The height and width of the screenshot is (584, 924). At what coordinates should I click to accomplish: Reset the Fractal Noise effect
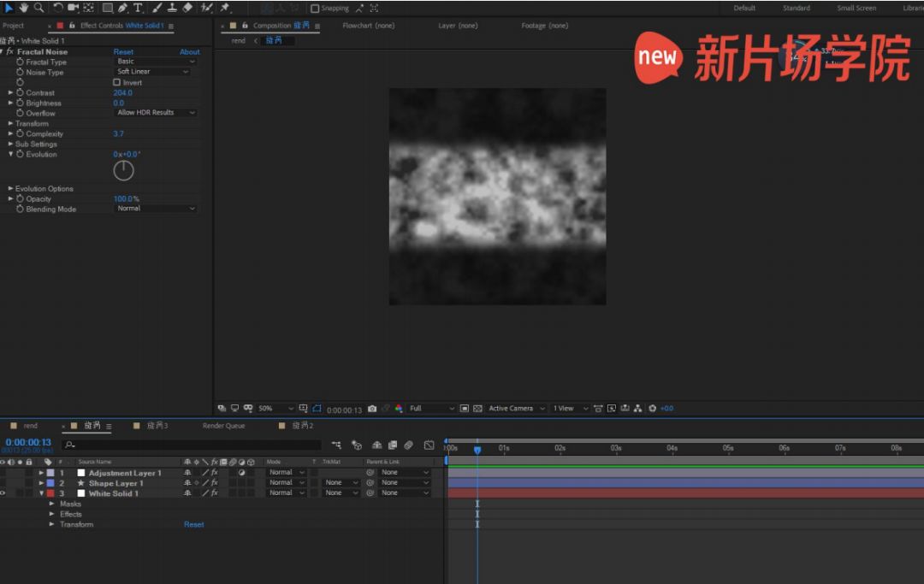click(x=123, y=52)
